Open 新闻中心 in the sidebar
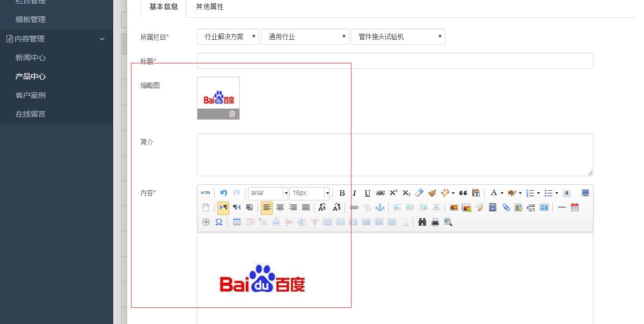Viewport: 644px width, 324px height. (31, 57)
